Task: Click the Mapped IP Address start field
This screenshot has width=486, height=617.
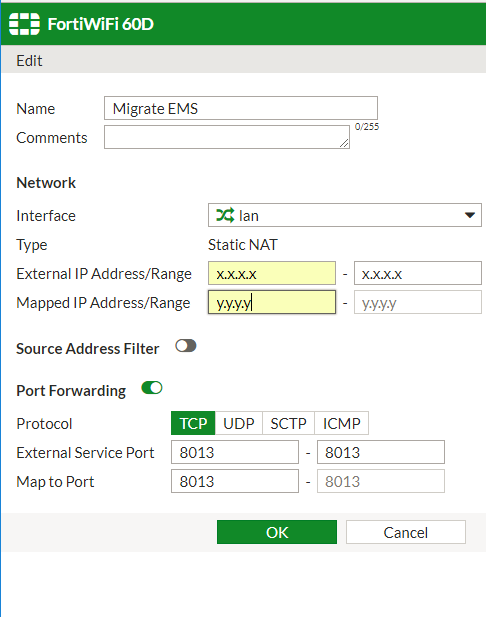Action: coord(272,302)
